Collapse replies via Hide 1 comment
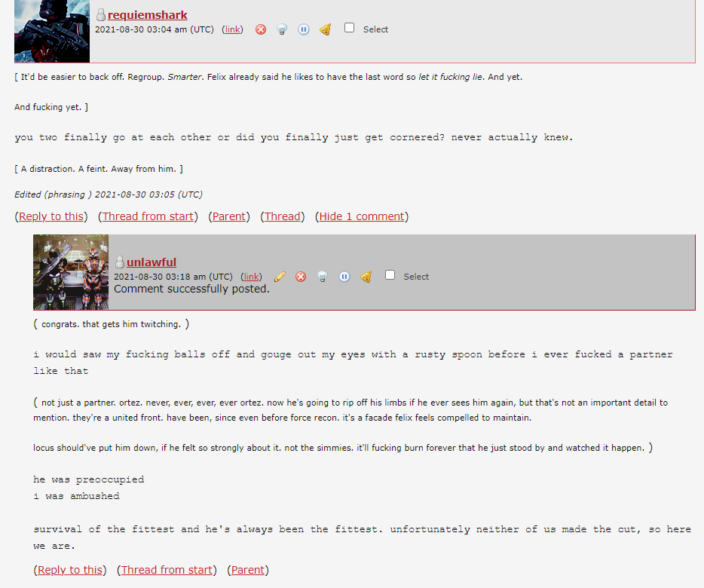Image resolution: width=704 pixels, height=588 pixels. 362,216
